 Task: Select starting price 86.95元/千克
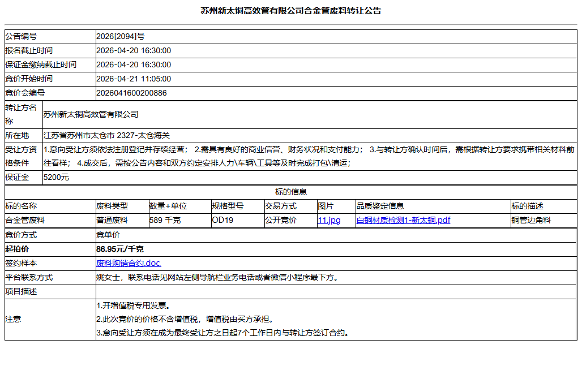click(120, 249)
